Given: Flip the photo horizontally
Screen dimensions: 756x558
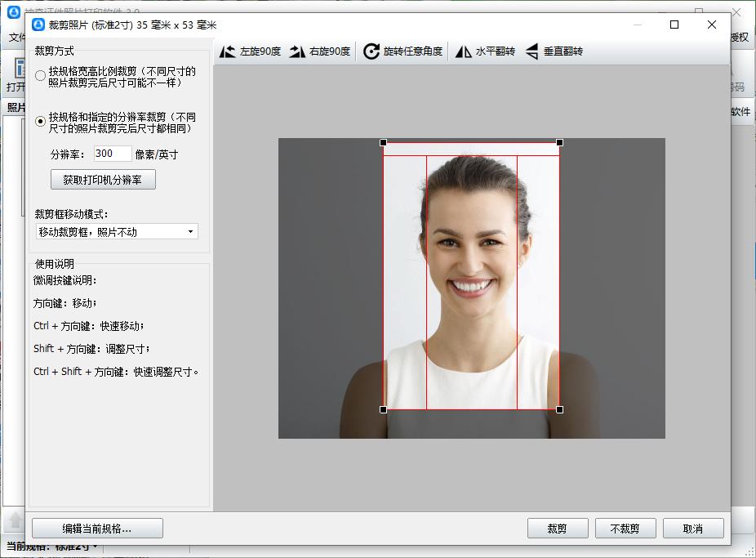Looking at the screenshot, I should 464,51.
